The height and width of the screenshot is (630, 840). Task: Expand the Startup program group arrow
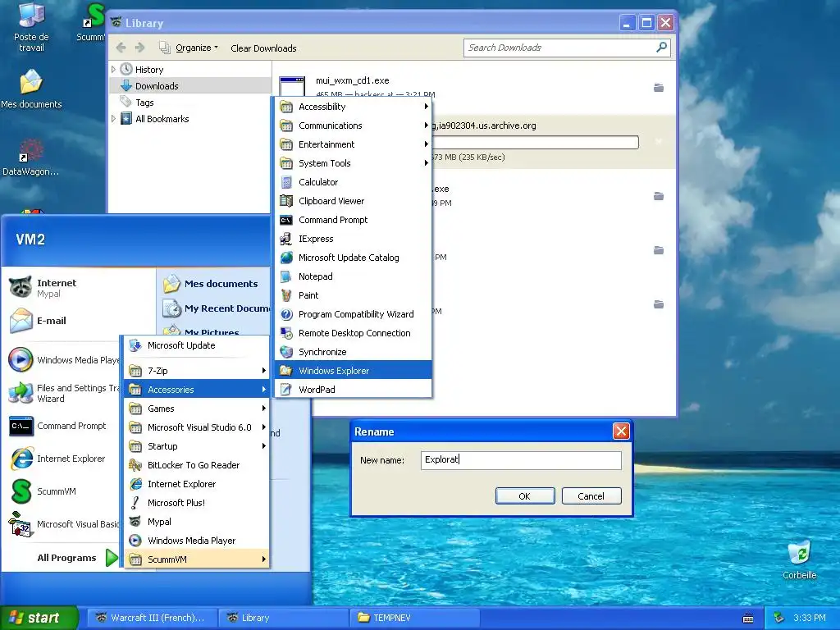pyautogui.click(x=263, y=446)
